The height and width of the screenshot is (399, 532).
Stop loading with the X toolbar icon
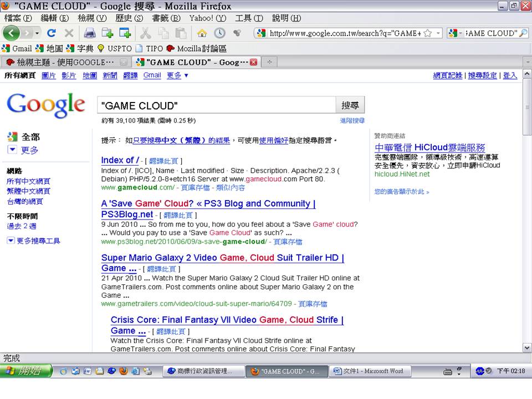point(69,33)
